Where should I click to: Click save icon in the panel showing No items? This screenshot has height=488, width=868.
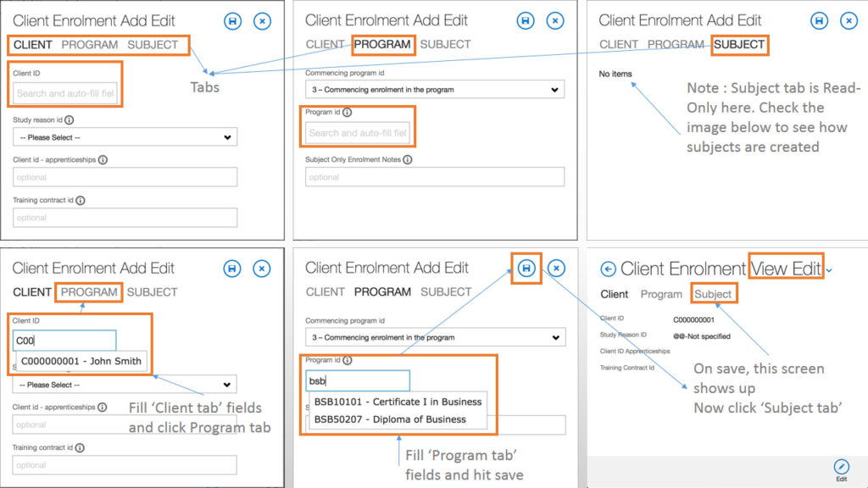coord(819,21)
